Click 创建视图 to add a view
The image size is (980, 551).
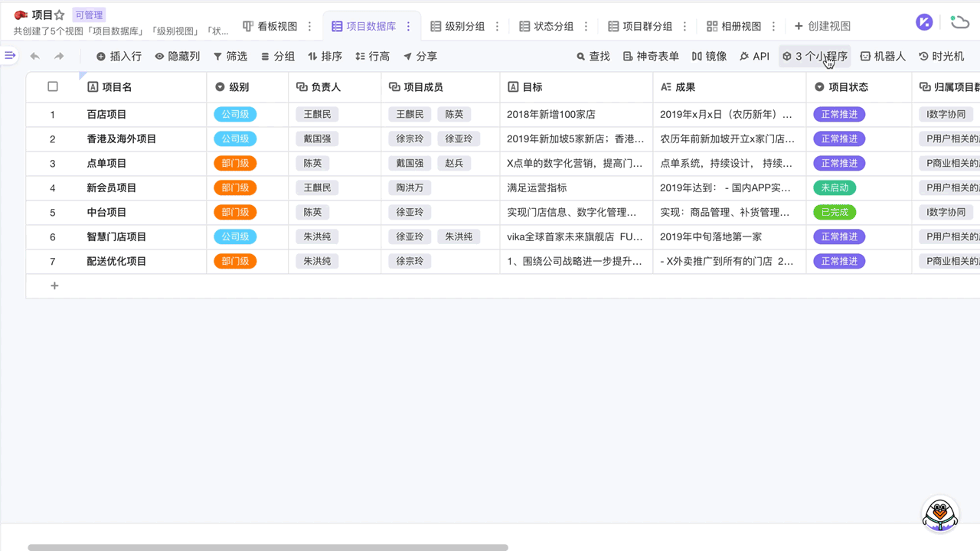tap(822, 27)
